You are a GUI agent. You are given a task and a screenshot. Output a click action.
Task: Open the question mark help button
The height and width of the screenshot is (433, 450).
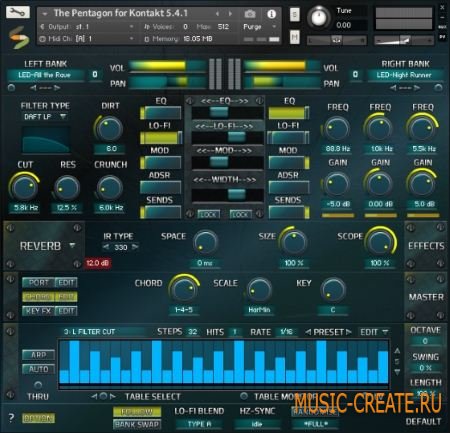pyautogui.click(x=11, y=418)
